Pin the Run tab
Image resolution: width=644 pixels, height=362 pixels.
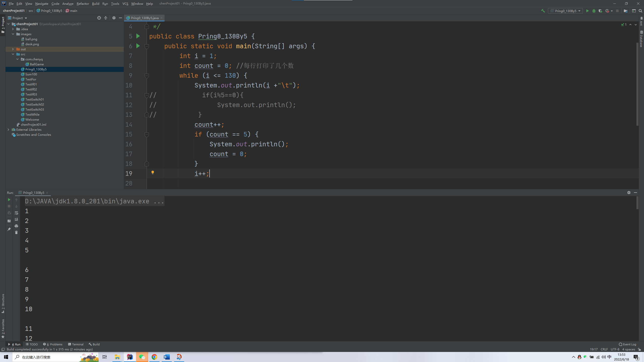[9, 229]
